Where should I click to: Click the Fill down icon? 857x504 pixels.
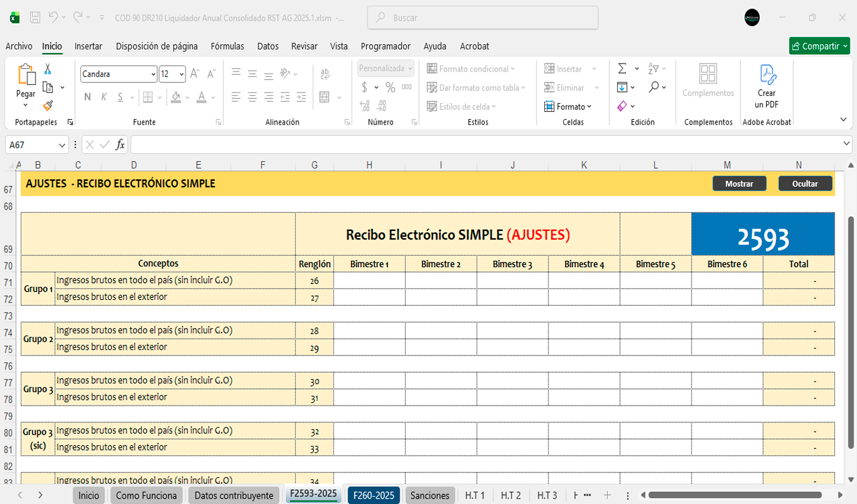click(x=622, y=87)
